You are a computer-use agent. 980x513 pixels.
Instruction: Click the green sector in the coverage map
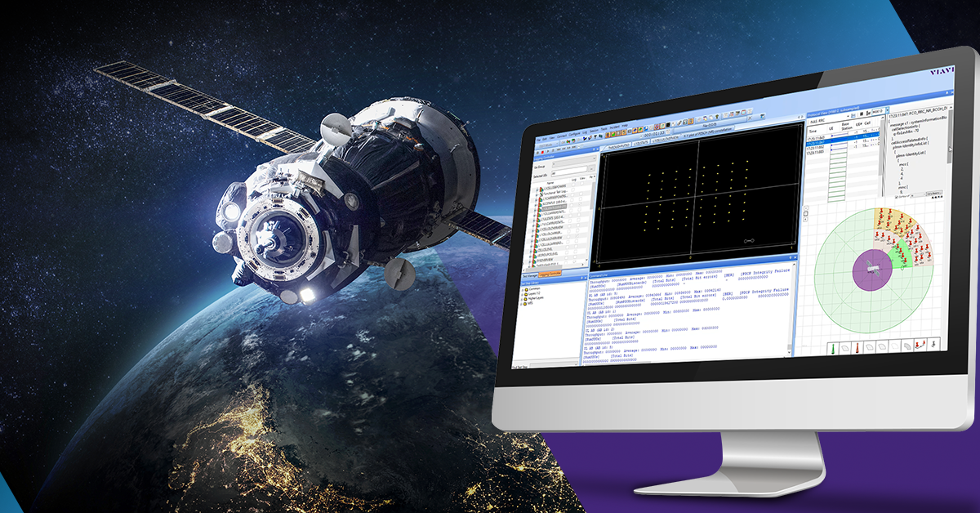tap(901, 253)
